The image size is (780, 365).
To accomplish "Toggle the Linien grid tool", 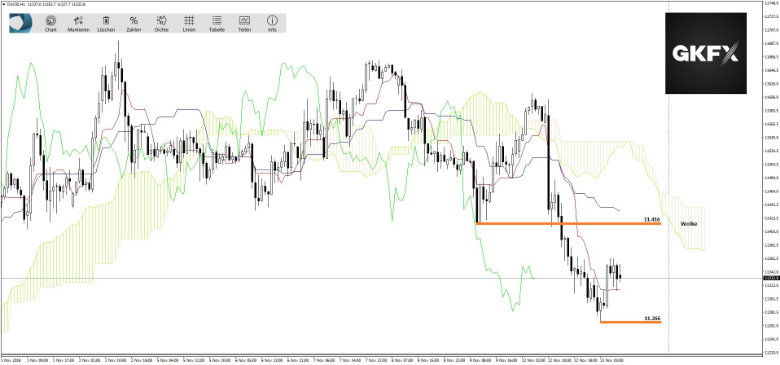I will [189, 23].
